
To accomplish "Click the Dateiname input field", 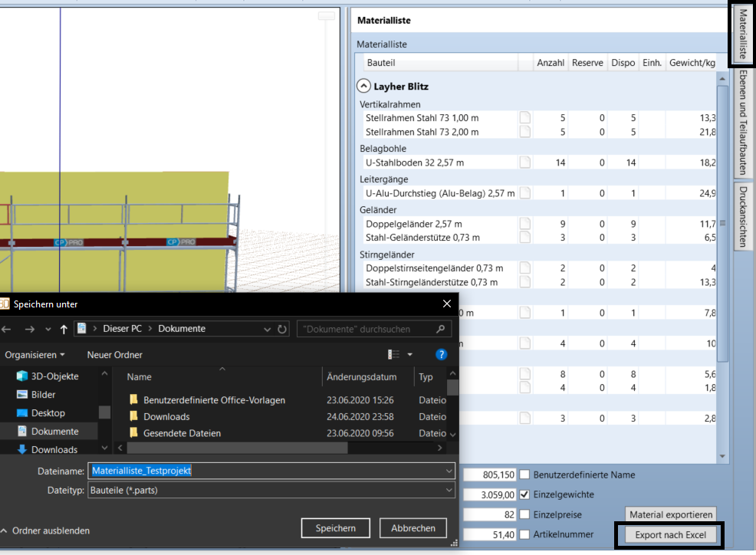I will [x=271, y=471].
